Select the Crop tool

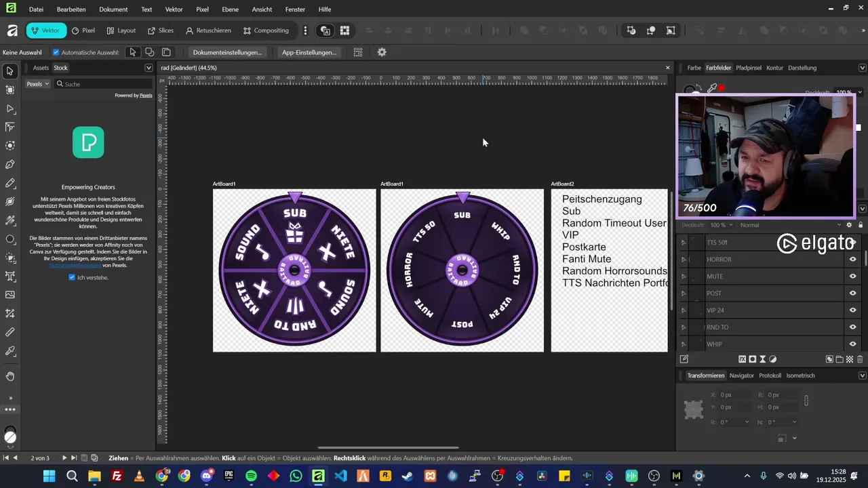tap(10, 313)
